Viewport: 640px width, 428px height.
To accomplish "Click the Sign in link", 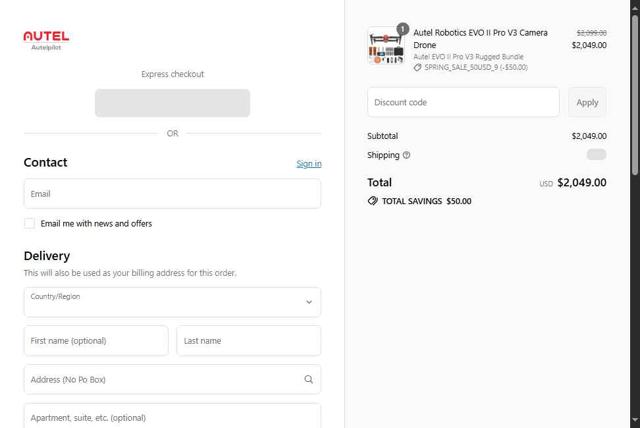I will [309, 164].
